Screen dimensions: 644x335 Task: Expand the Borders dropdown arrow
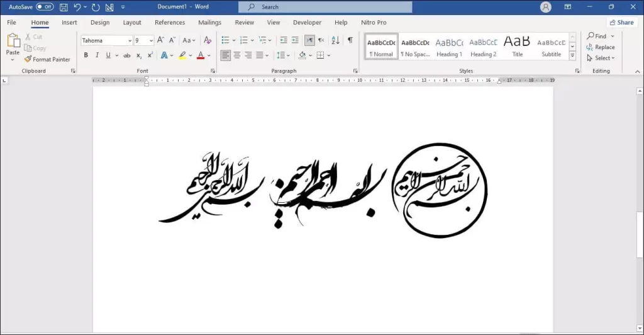click(328, 55)
